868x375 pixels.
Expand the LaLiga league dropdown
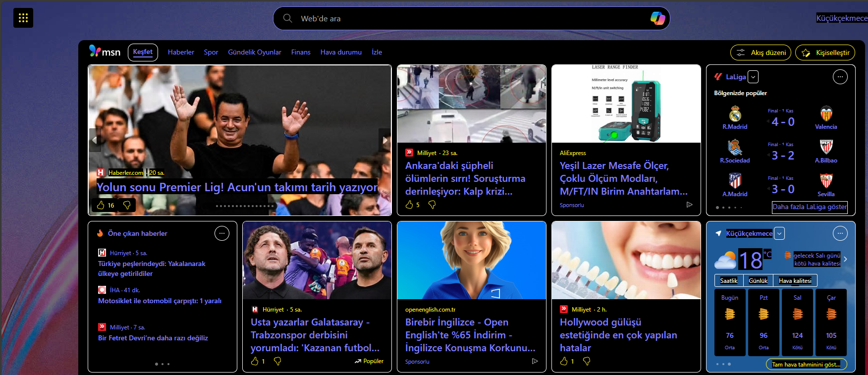[x=753, y=77]
